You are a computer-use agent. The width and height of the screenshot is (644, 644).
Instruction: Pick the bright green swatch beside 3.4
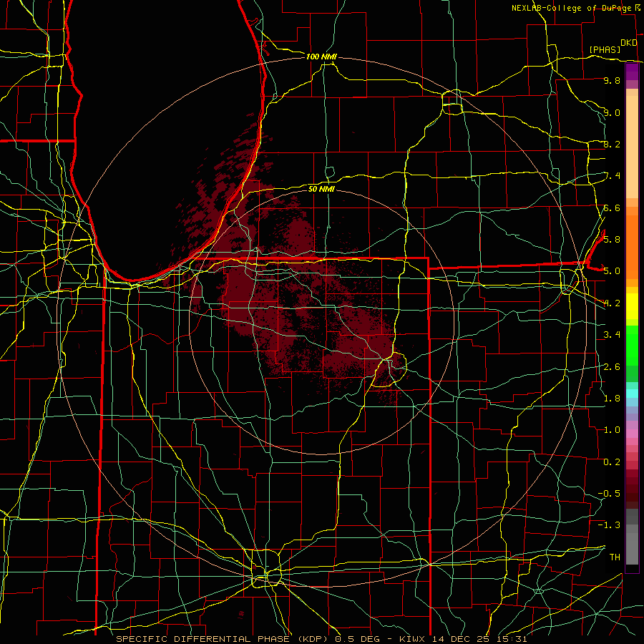(632, 345)
